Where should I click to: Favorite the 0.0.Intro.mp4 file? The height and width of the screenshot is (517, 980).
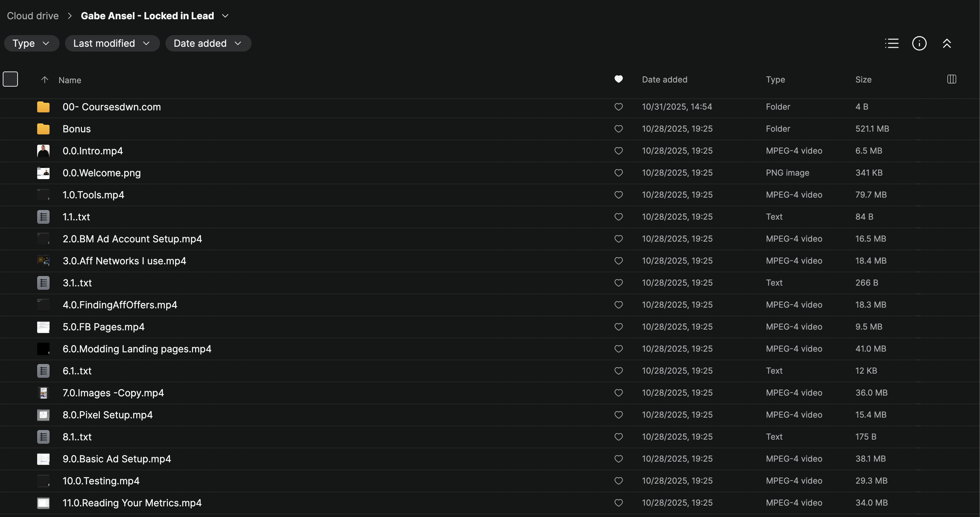pos(619,151)
